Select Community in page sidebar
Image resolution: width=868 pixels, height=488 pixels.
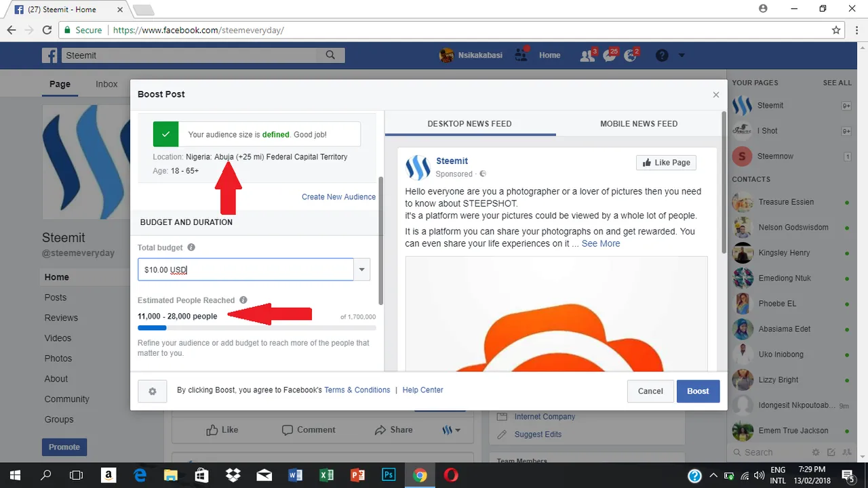[x=66, y=399]
